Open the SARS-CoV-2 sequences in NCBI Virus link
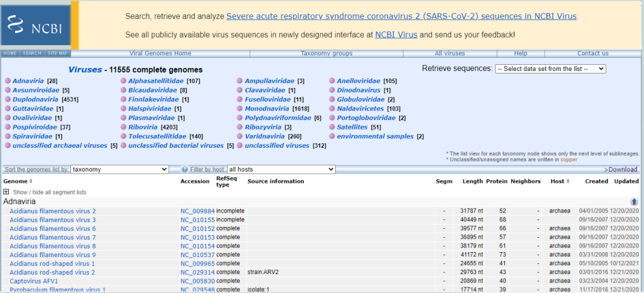This screenshot has height=293, width=644. 402,17
